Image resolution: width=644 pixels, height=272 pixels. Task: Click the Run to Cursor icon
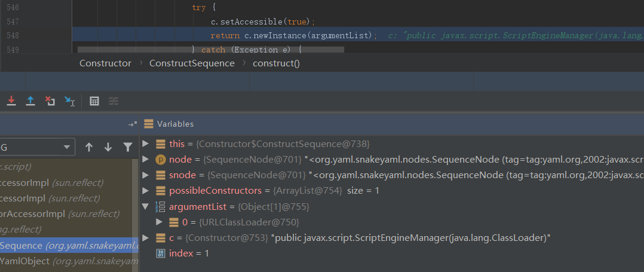(69, 101)
